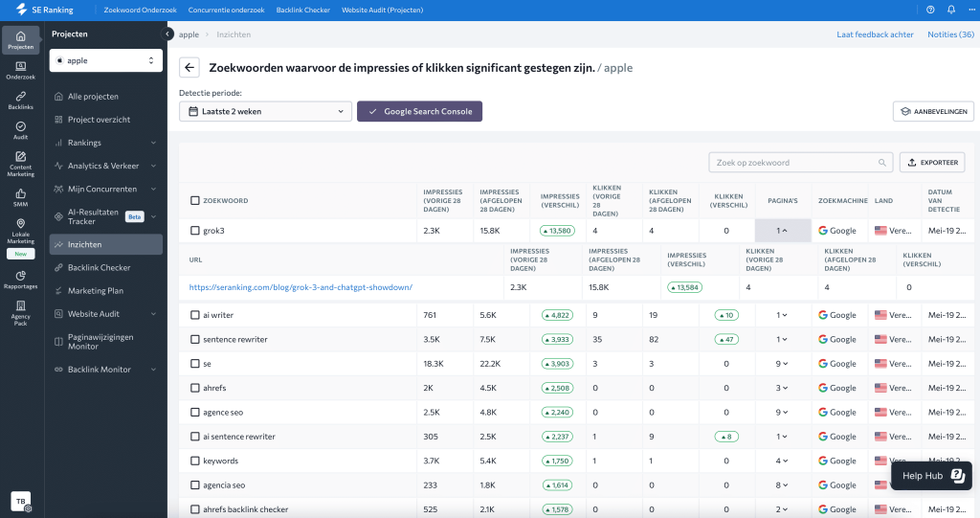This screenshot has width=980, height=518.
Task: Open the grok-3-and-chatgpt-showdown URL
Action: pyautogui.click(x=301, y=287)
